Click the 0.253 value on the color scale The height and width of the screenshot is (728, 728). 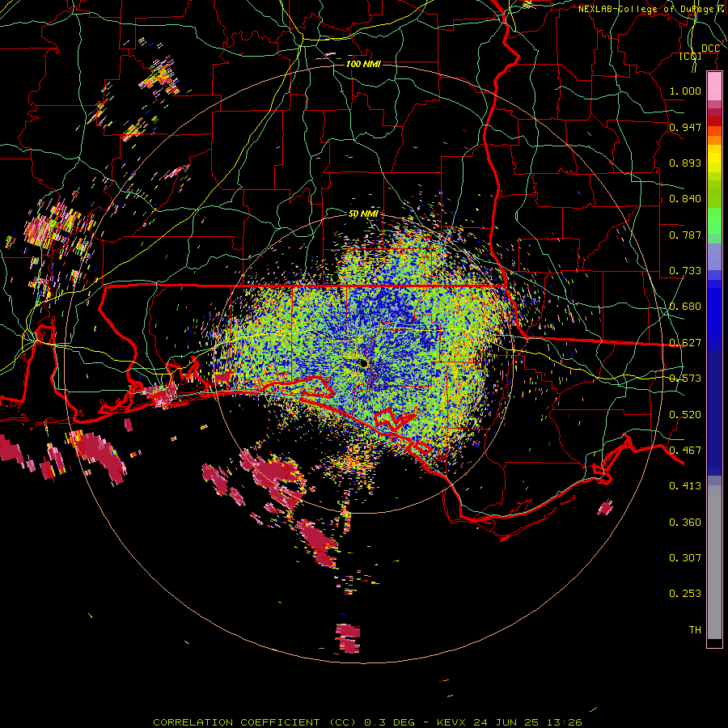[x=685, y=594]
